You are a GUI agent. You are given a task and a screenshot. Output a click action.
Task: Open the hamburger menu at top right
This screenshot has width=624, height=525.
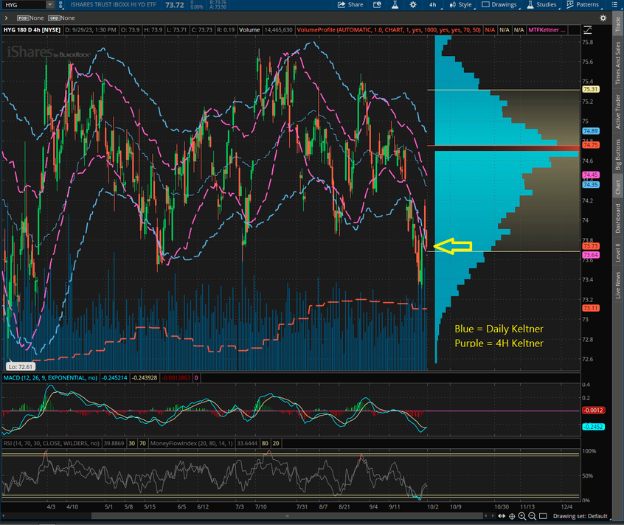(x=614, y=5)
